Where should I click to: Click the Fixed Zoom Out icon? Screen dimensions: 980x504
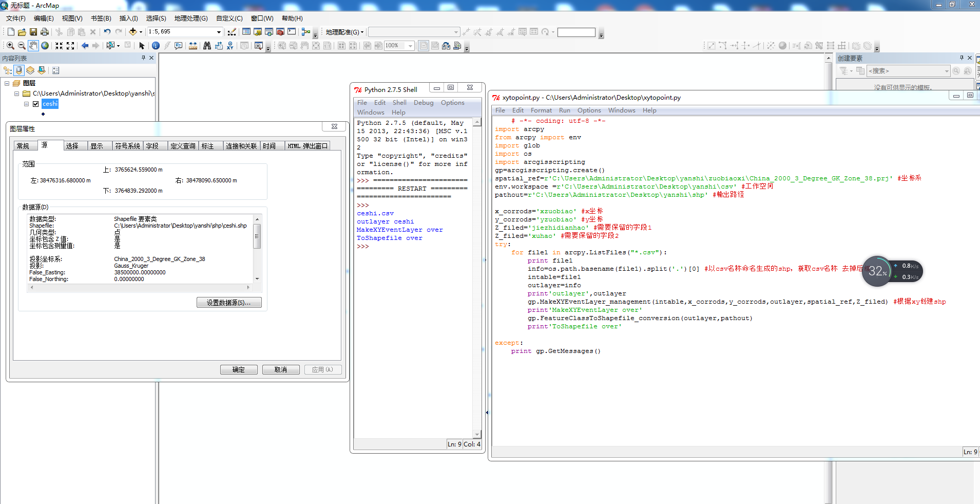[70, 46]
